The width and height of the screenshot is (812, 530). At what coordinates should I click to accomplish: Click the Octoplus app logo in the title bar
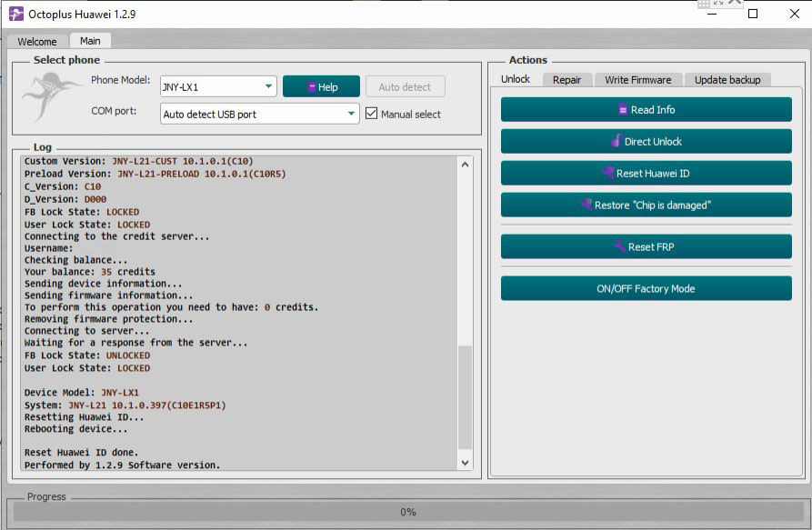[x=16, y=14]
